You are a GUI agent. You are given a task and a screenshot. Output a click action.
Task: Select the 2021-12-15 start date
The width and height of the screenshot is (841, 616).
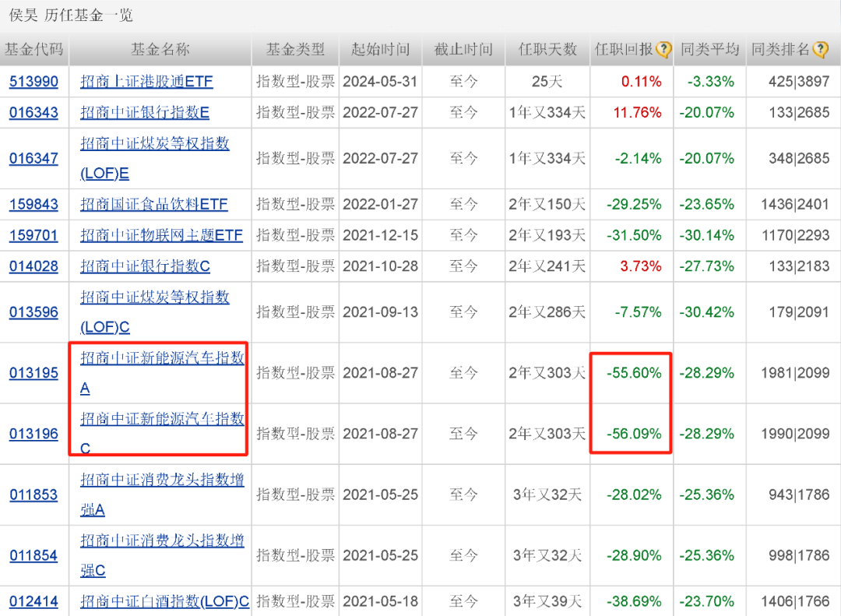click(380, 235)
